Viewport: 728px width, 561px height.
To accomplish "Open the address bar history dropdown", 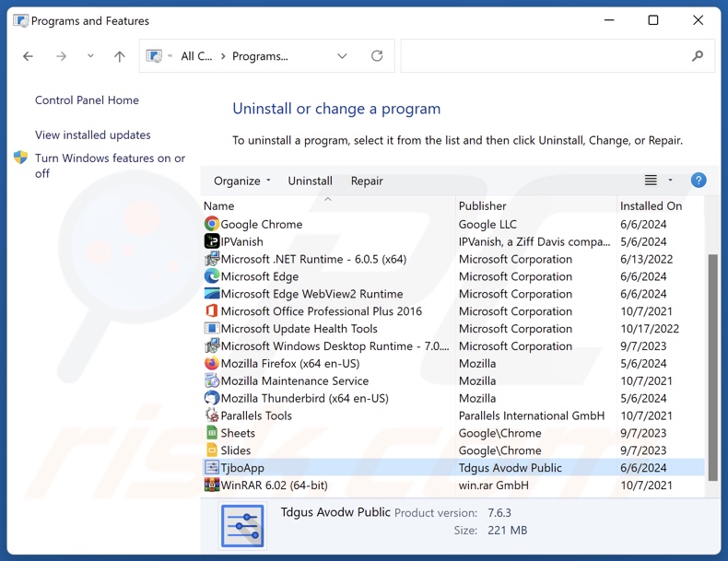I will 342,56.
